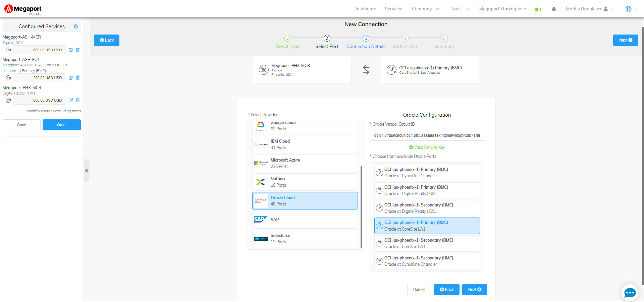Open the Tools dropdown menu
The image size is (644, 302).
click(460, 9)
